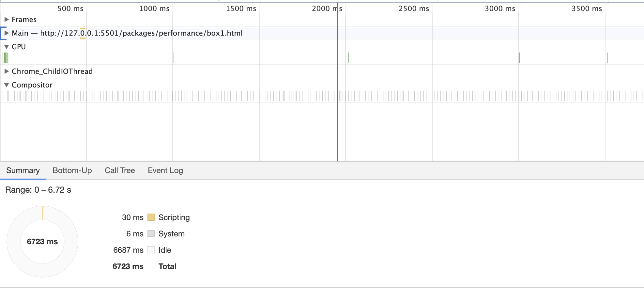Screen dimensions: 644x288
Task: Click the 6723 ms donut chart center
Action: (42, 242)
